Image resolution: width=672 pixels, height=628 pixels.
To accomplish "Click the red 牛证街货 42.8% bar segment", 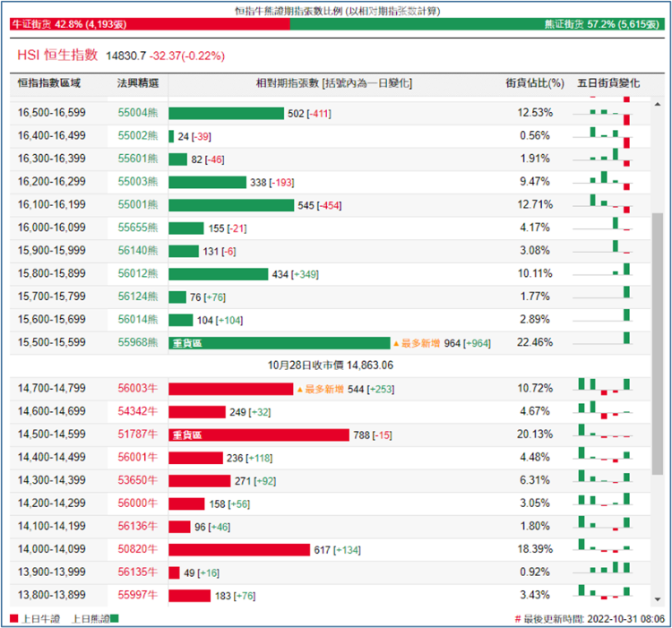I will pos(149,25).
